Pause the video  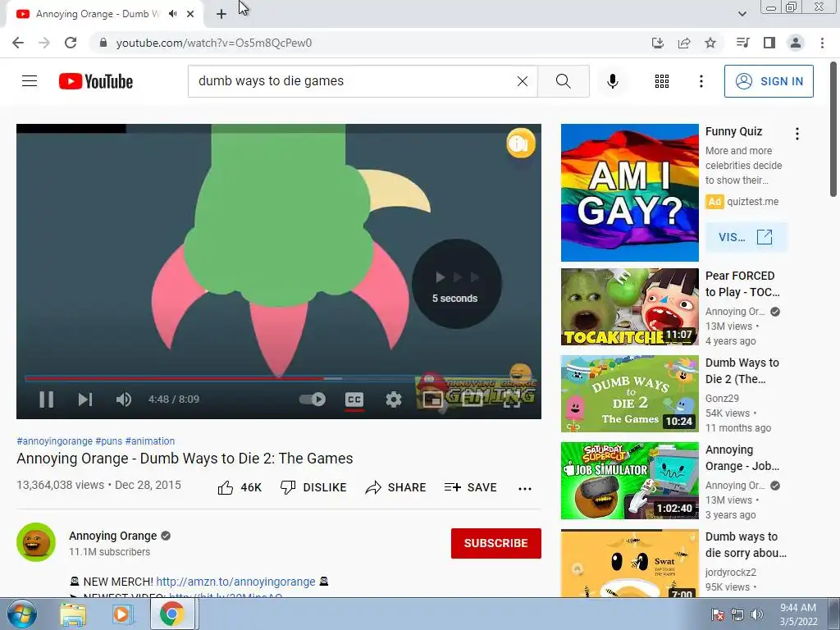47,399
